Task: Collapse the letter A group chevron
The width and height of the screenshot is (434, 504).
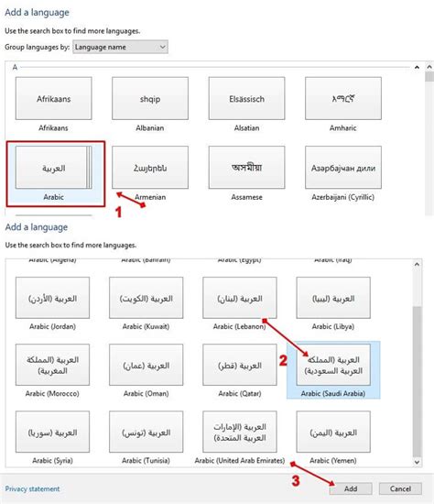Action: (417, 67)
